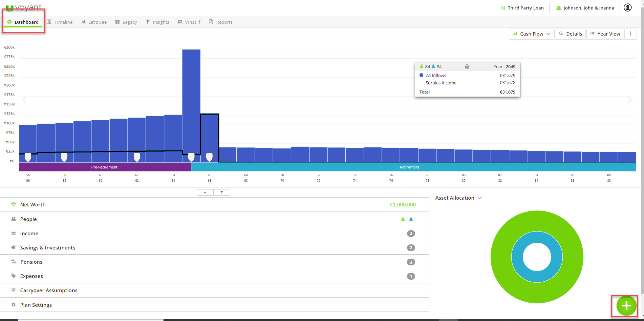Image resolution: width=644 pixels, height=321 pixels.
Task: Click the event marker at age 56
Action: click(28, 157)
